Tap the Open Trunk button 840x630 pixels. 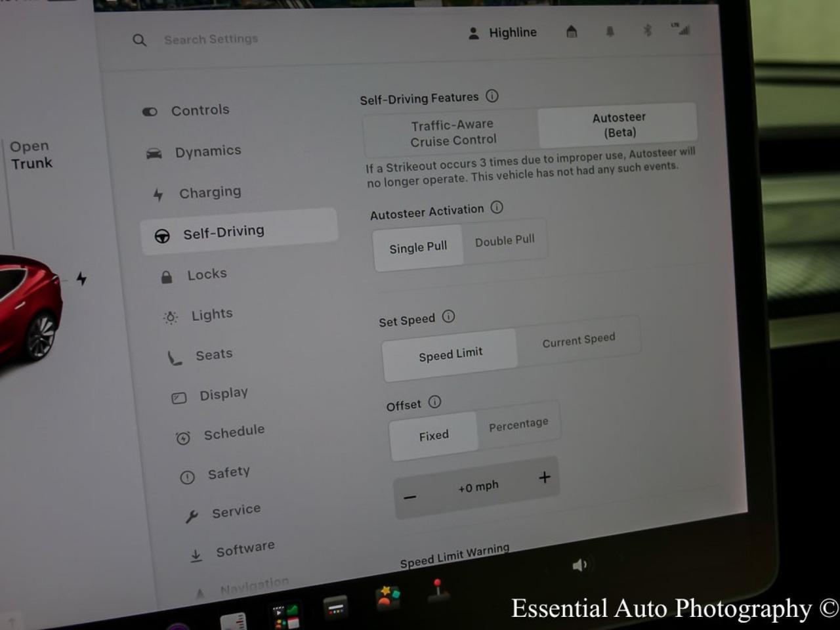coord(31,155)
